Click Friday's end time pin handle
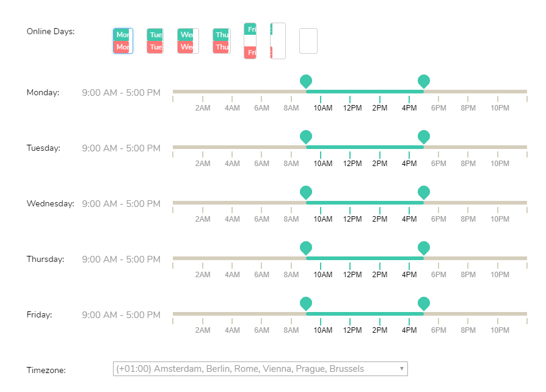Image resolution: width=546 pixels, height=392 pixels. [424, 303]
